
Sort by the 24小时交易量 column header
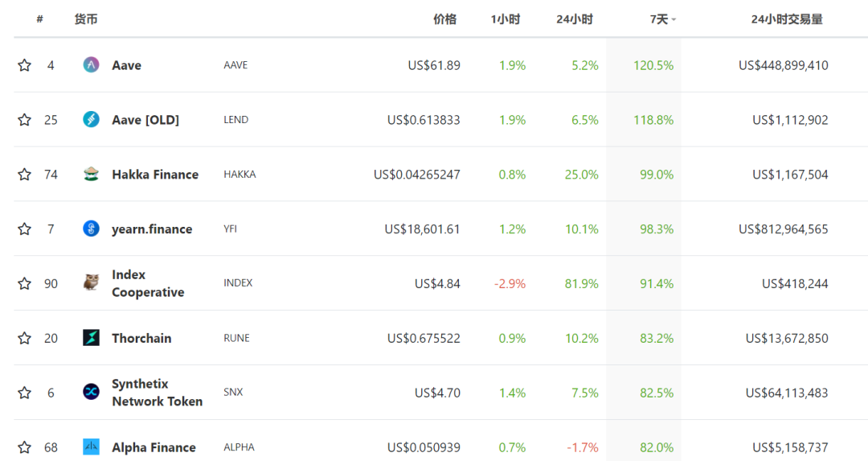coord(787,19)
